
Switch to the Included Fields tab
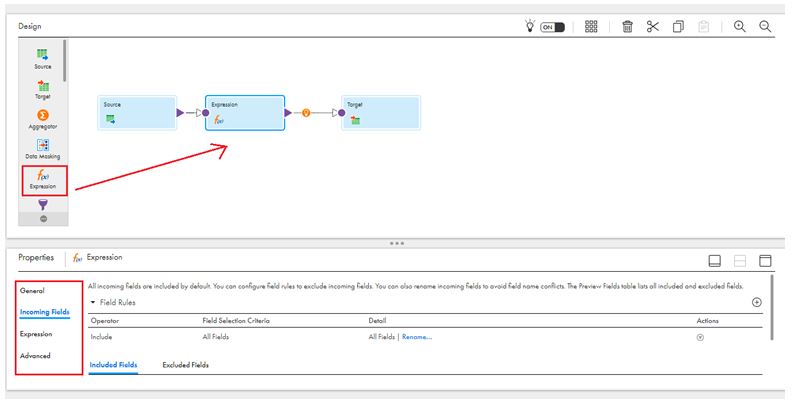(x=113, y=365)
